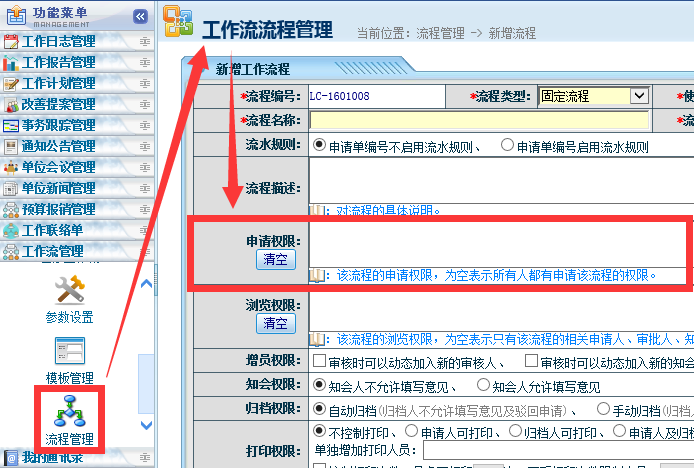Select 知会人允许填写意见 radio option
The height and width of the screenshot is (468, 694).
pos(484,385)
